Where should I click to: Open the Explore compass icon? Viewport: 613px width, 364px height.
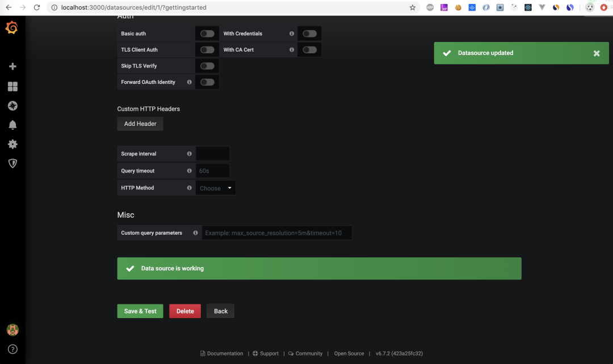click(x=12, y=105)
